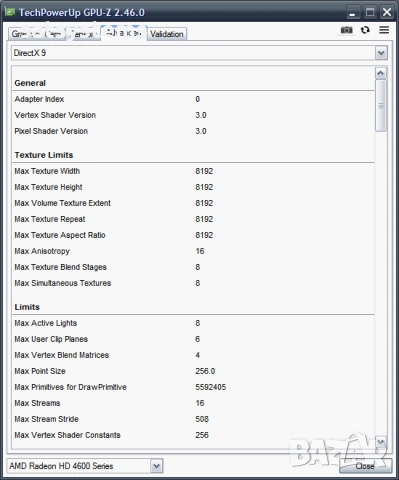This screenshot has width=399, height=480.
Task: Click Max Texture Blend Stages row
Action: click(x=193, y=267)
